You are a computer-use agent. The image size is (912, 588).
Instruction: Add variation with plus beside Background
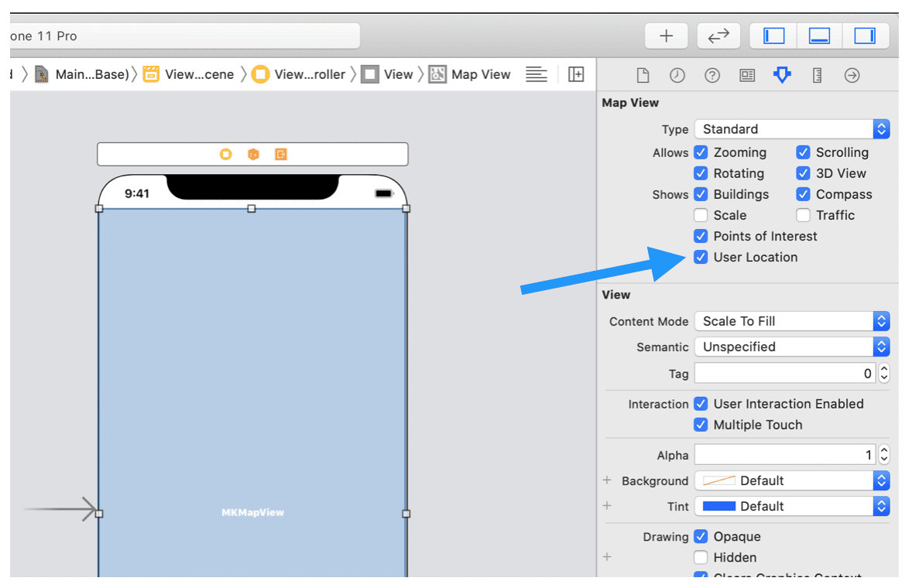point(607,480)
